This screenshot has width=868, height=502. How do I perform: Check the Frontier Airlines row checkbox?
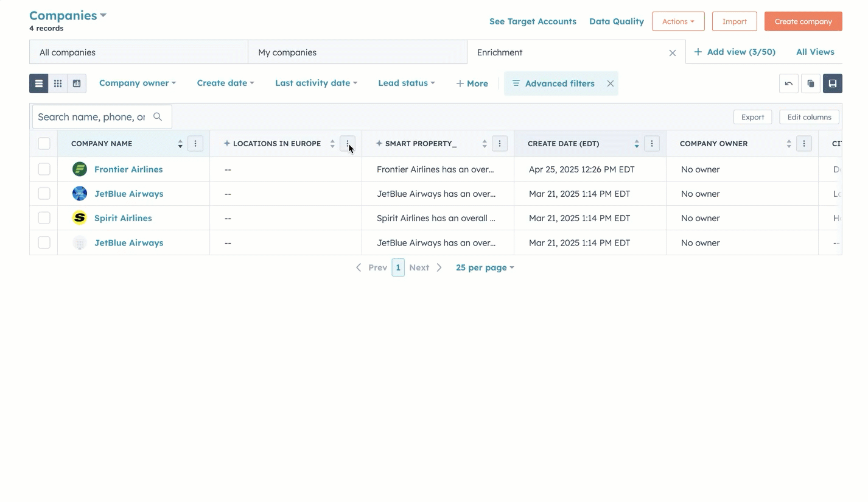coord(44,169)
